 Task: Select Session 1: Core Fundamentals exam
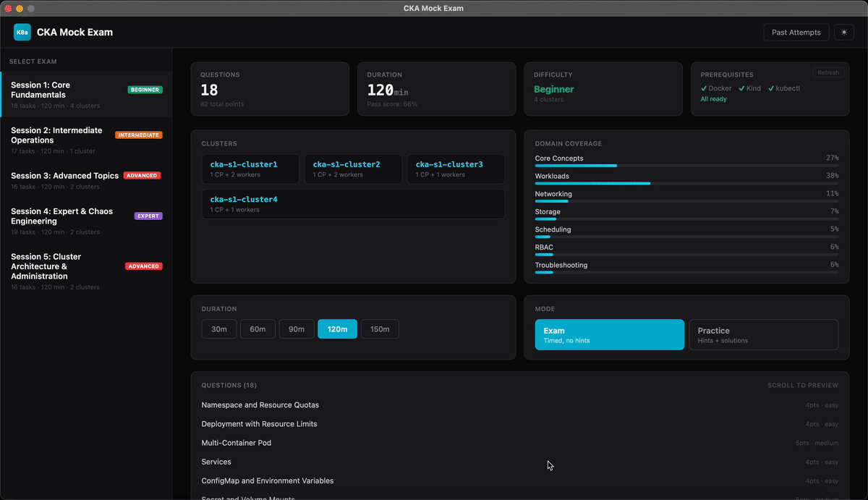tap(86, 95)
